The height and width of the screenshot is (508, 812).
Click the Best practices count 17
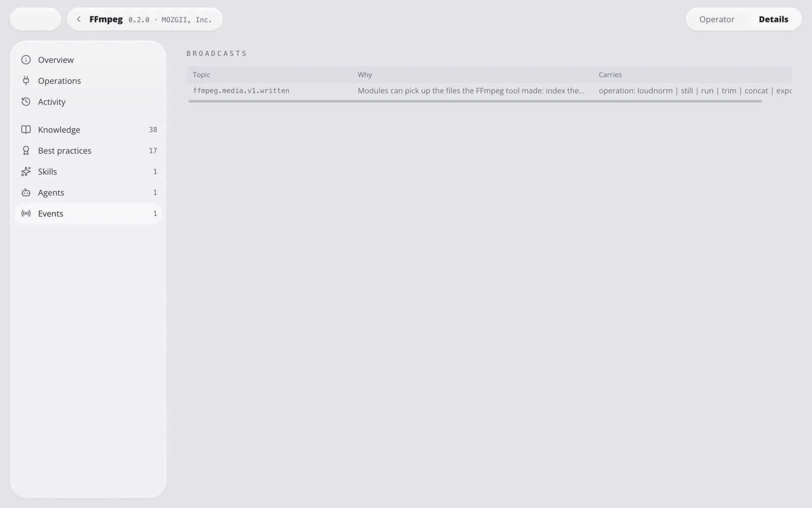(153, 150)
